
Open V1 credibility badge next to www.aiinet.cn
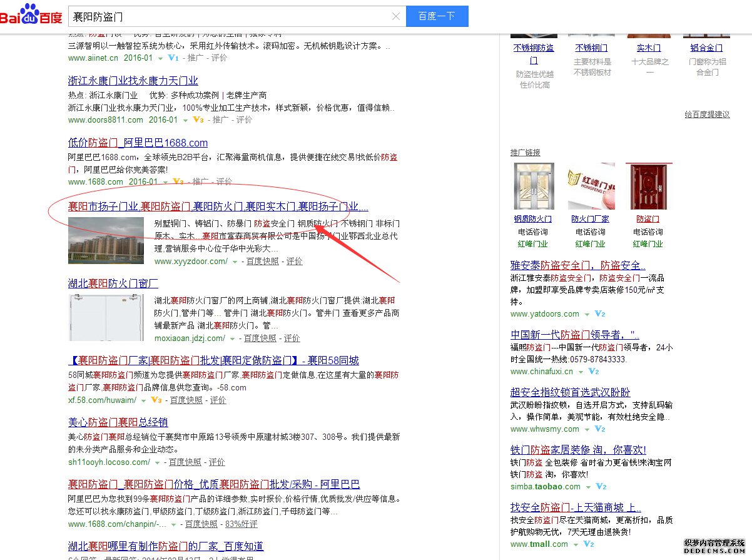click(174, 58)
